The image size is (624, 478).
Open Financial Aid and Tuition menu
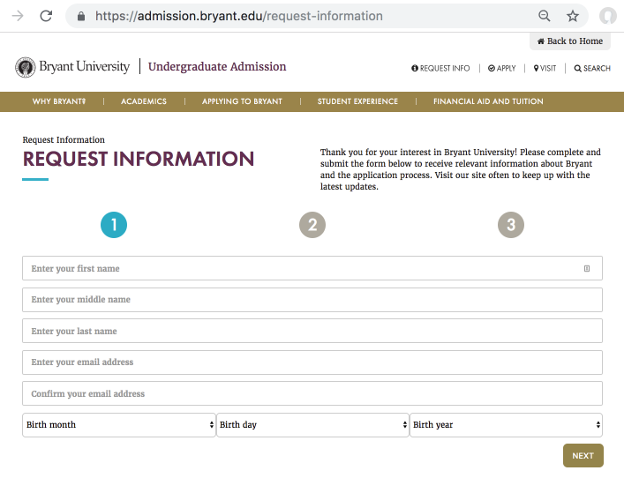click(488, 101)
